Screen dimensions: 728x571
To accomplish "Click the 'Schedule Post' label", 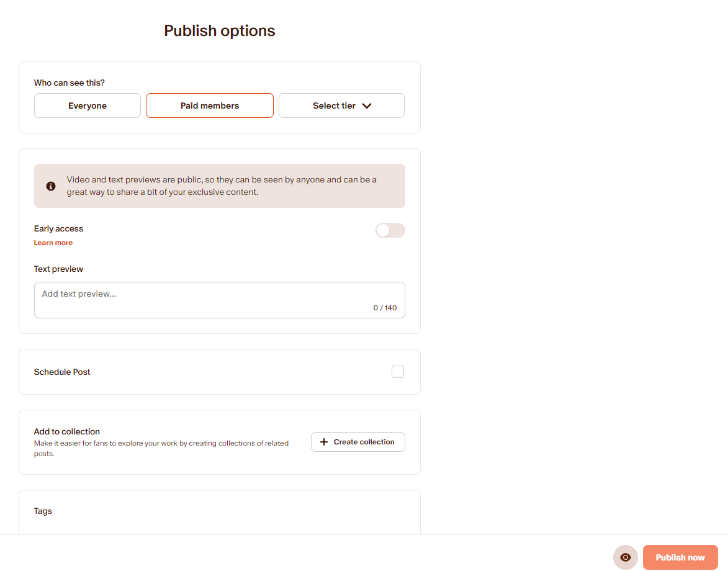I will 62,372.
